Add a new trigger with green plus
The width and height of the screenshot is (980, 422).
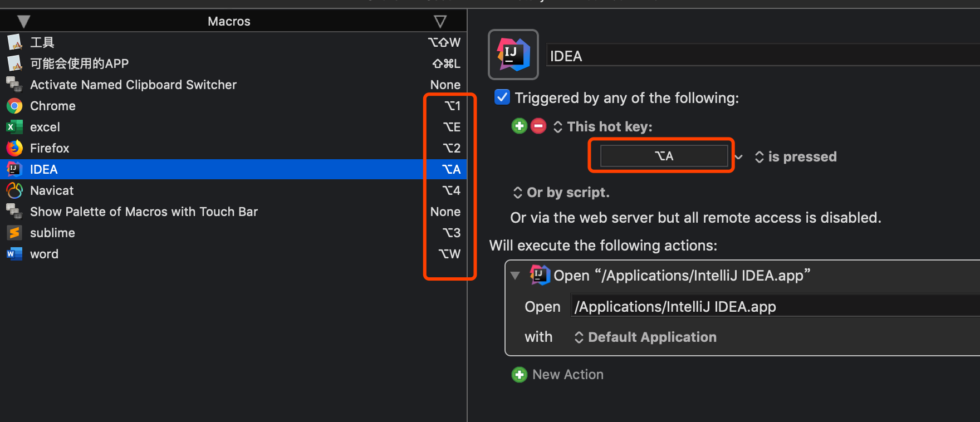click(x=519, y=126)
